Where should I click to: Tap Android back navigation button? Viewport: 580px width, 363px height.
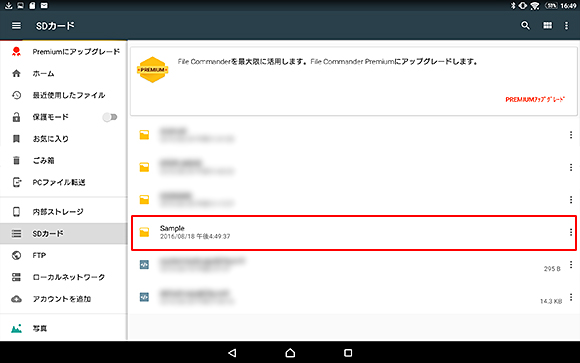coord(232,353)
